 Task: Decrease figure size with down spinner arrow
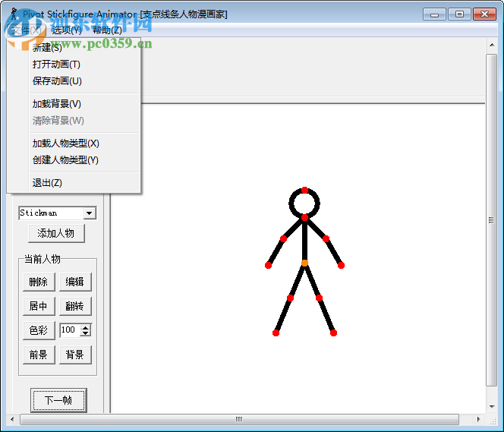pyautogui.click(x=86, y=333)
